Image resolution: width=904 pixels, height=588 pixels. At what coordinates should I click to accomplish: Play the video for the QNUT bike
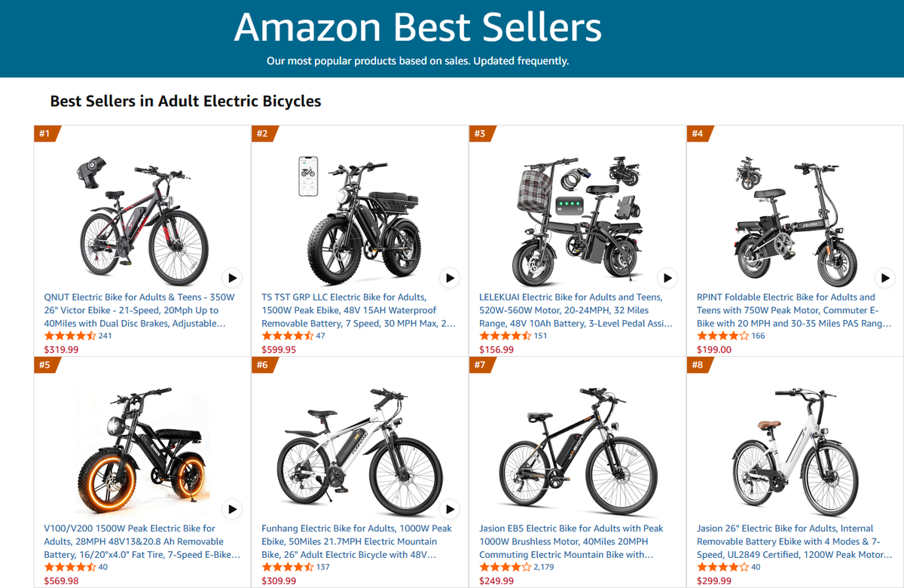(232, 278)
